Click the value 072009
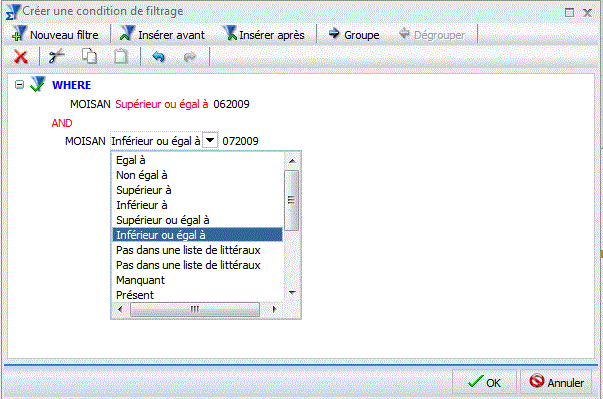 click(x=240, y=141)
